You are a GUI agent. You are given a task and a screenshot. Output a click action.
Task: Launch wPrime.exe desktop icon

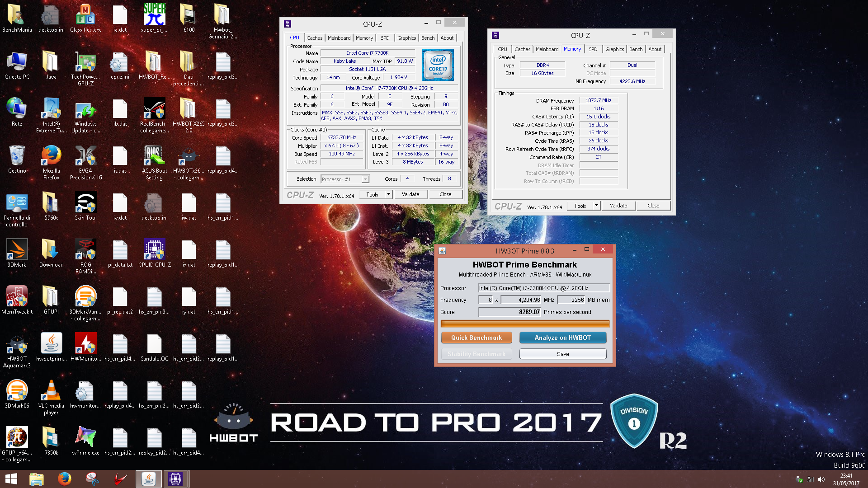(x=85, y=441)
